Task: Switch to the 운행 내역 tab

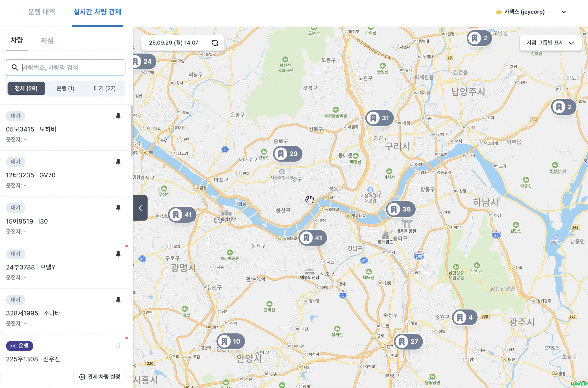Action: point(41,12)
